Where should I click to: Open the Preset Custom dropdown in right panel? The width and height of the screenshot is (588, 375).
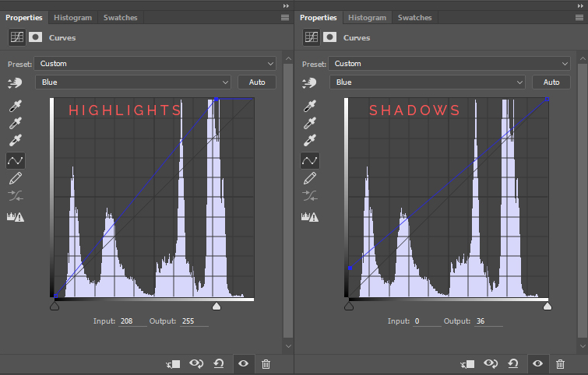449,64
